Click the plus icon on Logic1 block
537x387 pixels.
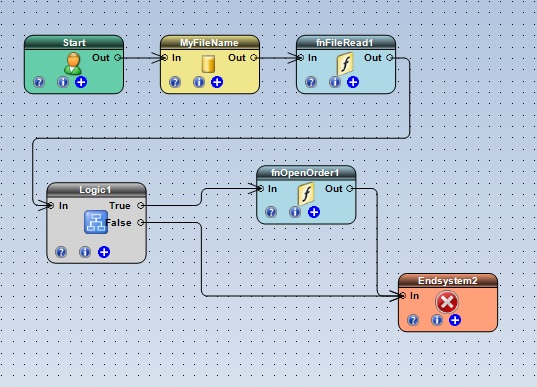(104, 252)
